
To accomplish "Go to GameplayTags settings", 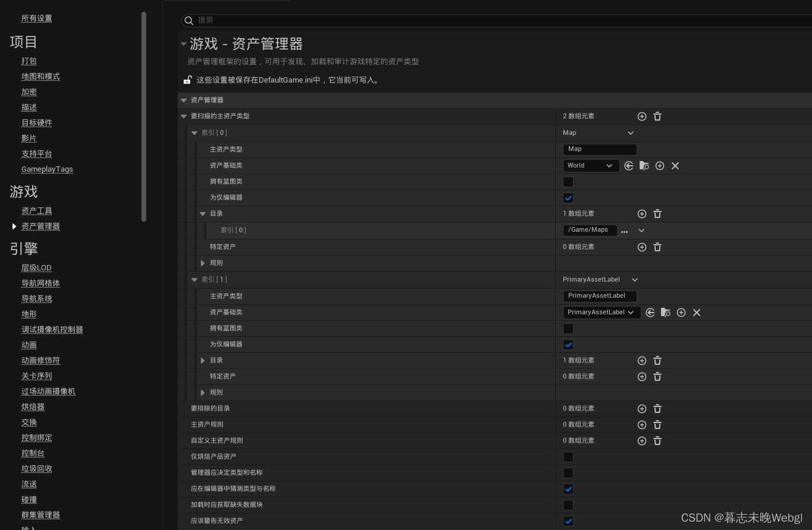I will pos(47,169).
